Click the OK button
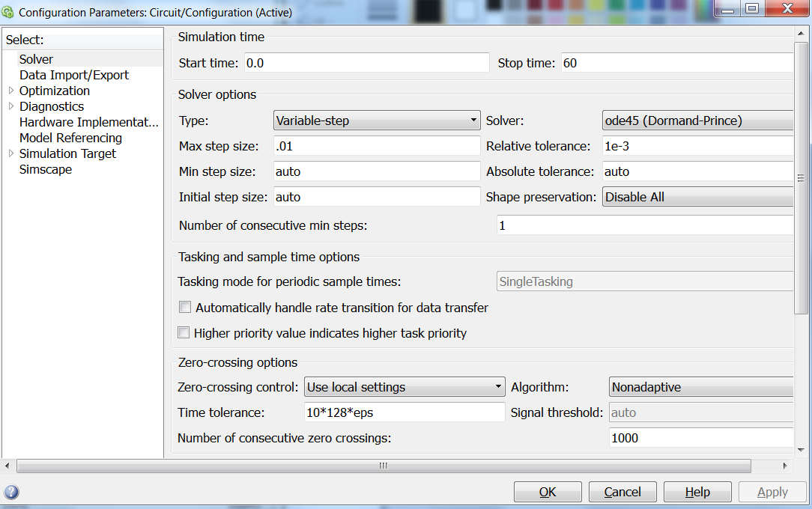This screenshot has height=509, width=812. tap(548, 492)
